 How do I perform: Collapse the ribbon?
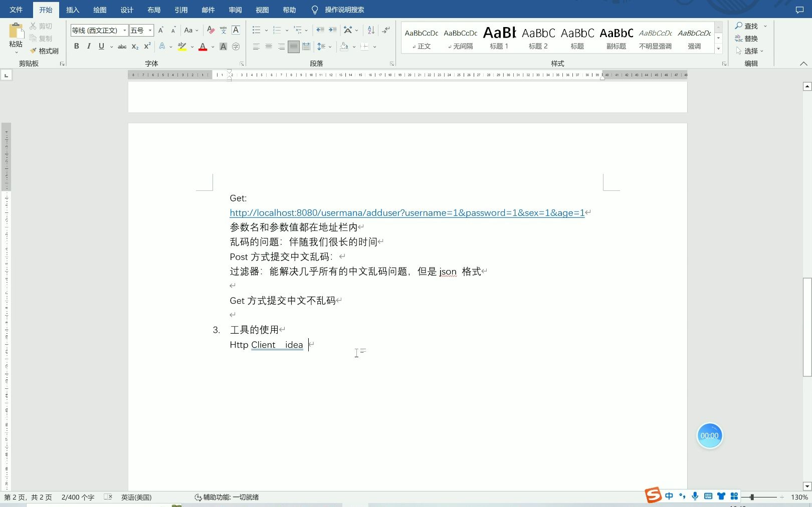click(803, 64)
